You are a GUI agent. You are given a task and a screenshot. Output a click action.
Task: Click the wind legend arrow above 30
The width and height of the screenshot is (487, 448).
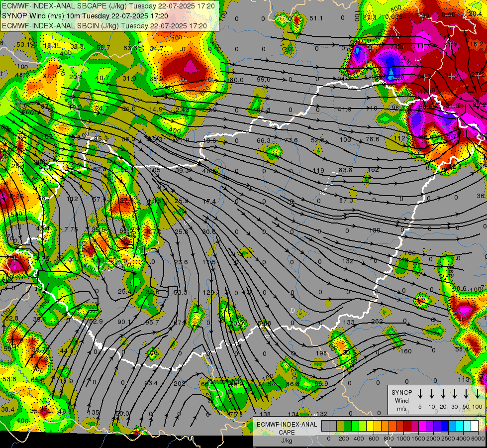pyautogui.click(x=454, y=394)
